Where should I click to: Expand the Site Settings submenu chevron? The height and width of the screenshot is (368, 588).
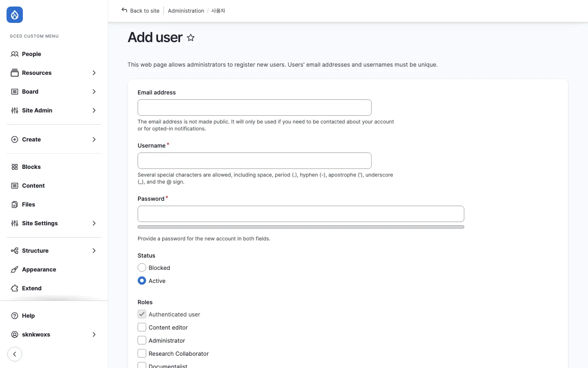(94, 223)
